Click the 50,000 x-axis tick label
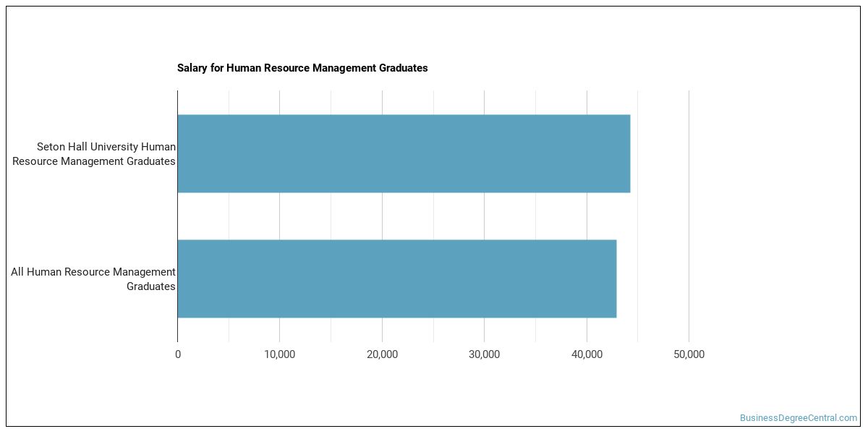The image size is (868, 434). click(x=689, y=354)
